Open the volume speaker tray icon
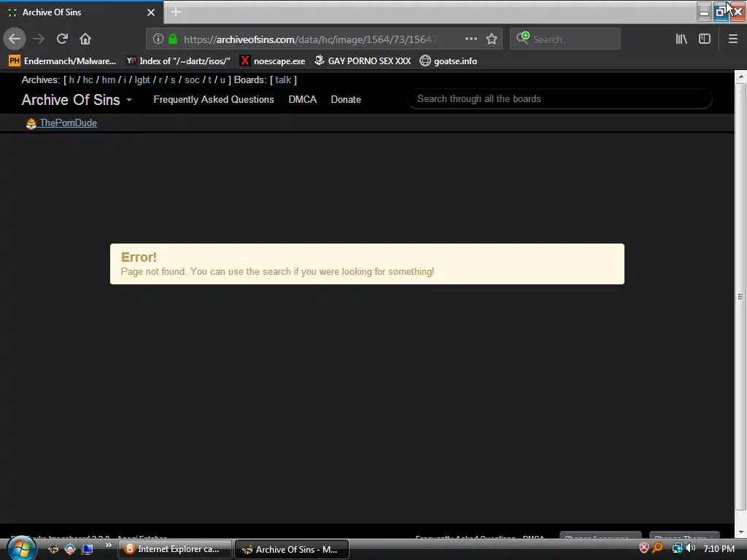Viewport: 747px width, 560px height. (x=690, y=548)
